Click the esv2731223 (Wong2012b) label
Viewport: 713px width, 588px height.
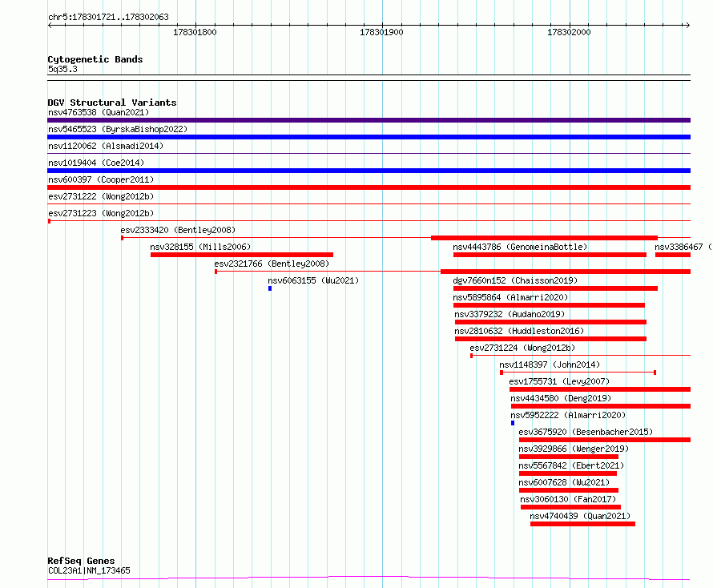(x=101, y=213)
